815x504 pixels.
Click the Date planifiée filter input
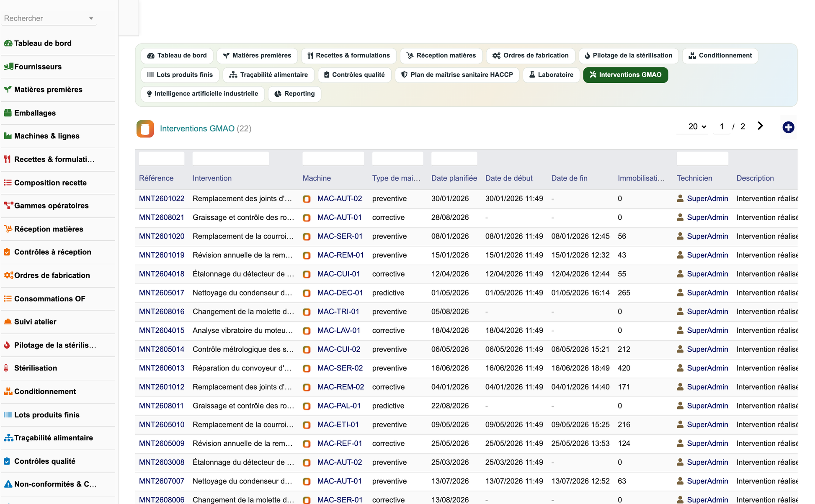click(454, 159)
